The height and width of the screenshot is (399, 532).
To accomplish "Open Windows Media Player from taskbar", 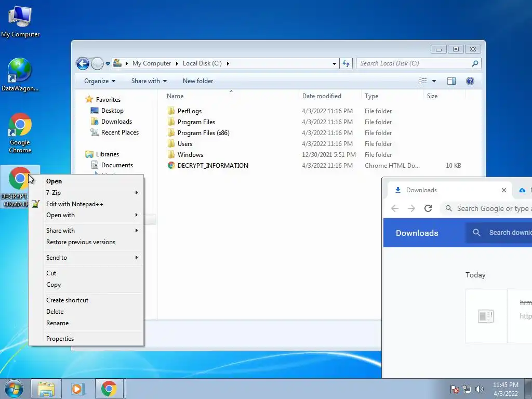I will point(77,389).
